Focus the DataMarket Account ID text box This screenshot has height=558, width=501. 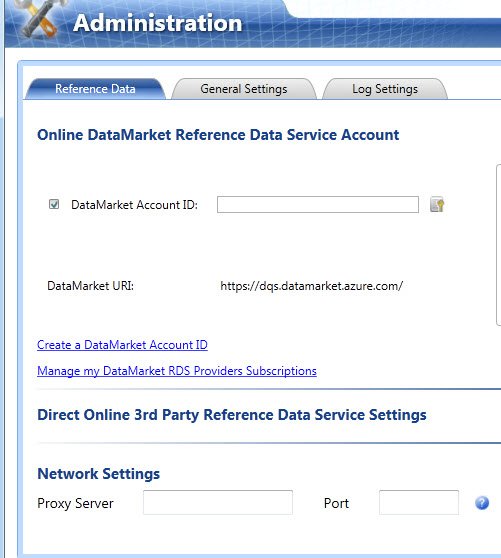(x=318, y=204)
